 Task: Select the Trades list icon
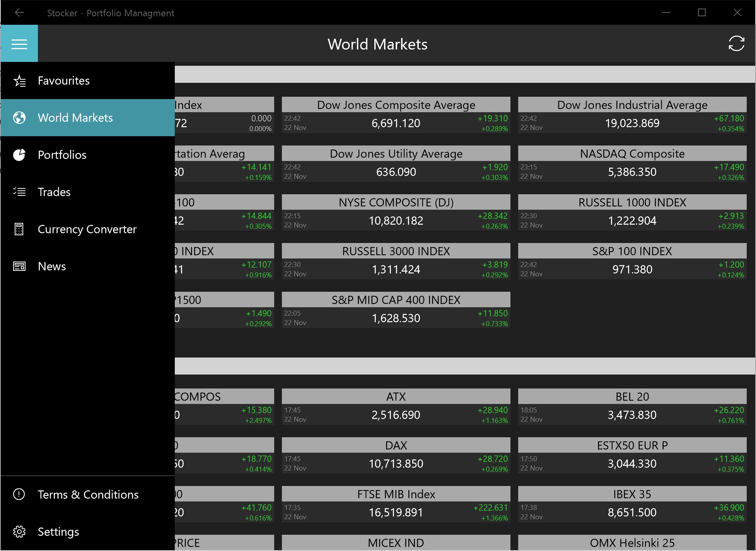[x=19, y=192]
